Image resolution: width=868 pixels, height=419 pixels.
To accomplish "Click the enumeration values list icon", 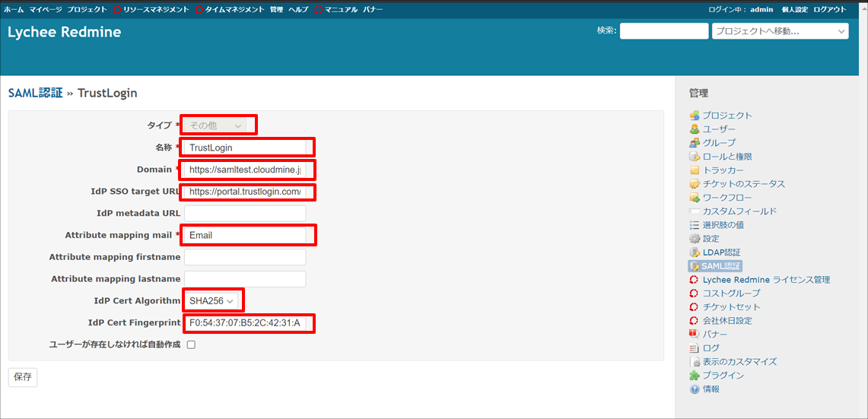I will pyautogui.click(x=695, y=225).
